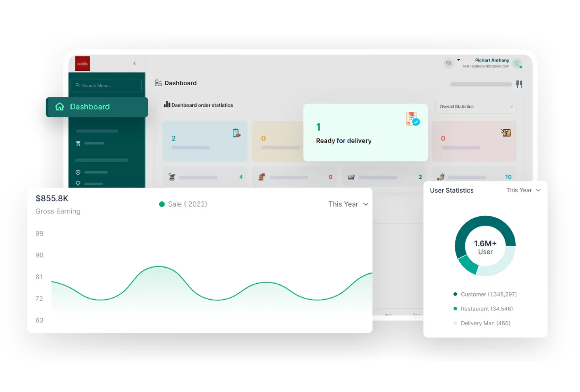Click the Ready for delivery clipboard icon
The height and width of the screenshot is (392, 580).
(x=412, y=119)
